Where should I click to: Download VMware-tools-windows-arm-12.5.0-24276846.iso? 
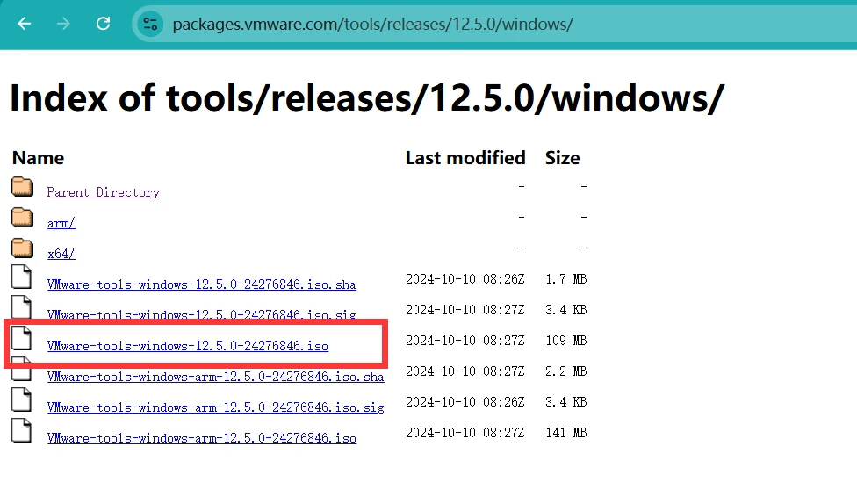pos(202,438)
